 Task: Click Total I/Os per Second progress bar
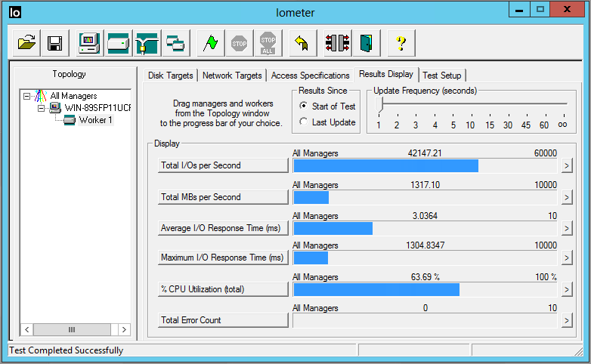click(425, 166)
